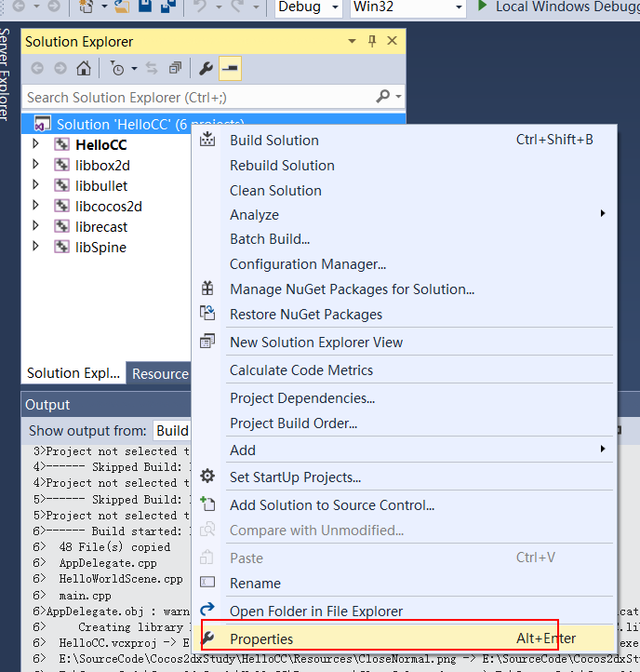This screenshot has width=640, height=672.
Task: Click the New Project toolbar icon
Action: 87,6
